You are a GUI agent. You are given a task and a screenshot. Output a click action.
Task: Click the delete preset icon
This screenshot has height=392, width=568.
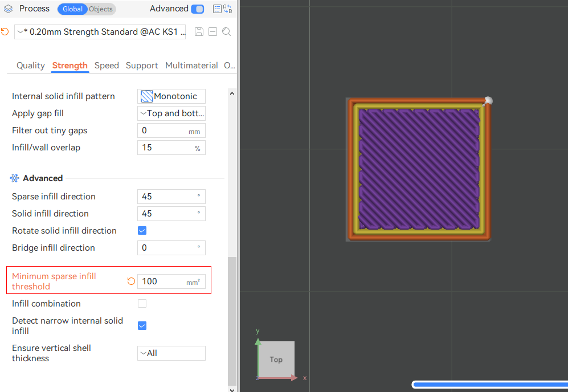(213, 32)
